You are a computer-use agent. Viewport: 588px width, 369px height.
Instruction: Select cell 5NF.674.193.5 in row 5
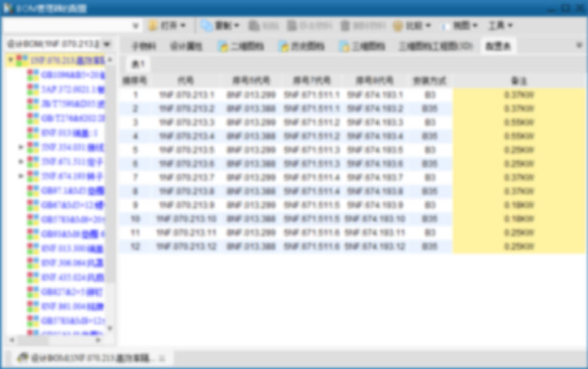point(375,150)
